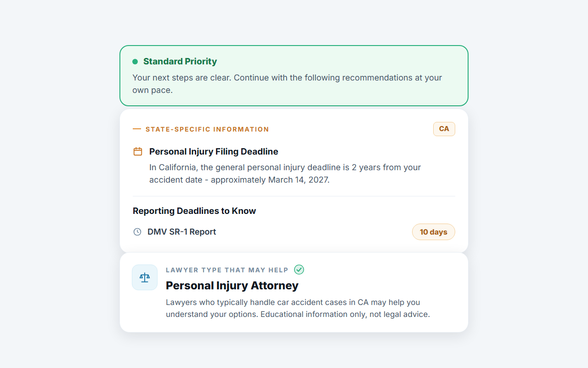Screen dimensions: 588x368
Task: Click the State-Specific Information label
Action: (x=207, y=129)
